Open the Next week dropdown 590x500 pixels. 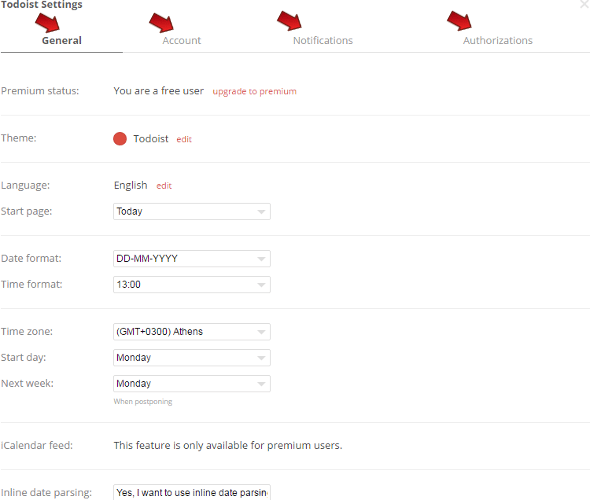(x=192, y=383)
